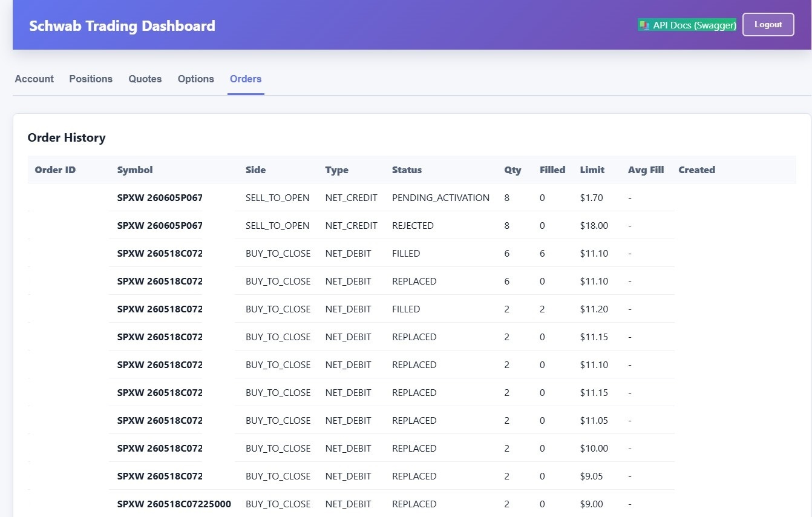Click the Type column header
Screen dimensions: 812x517
point(336,170)
